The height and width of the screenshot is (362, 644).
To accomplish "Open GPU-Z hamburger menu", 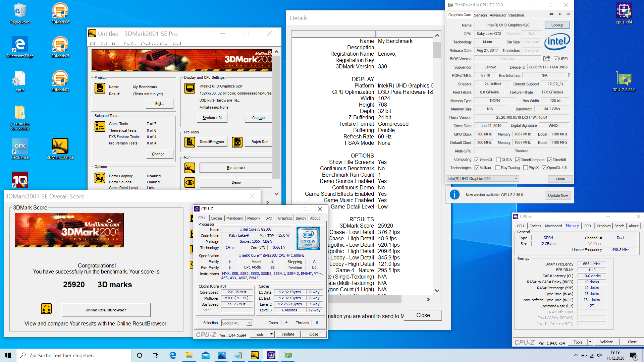I will click(x=568, y=14).
